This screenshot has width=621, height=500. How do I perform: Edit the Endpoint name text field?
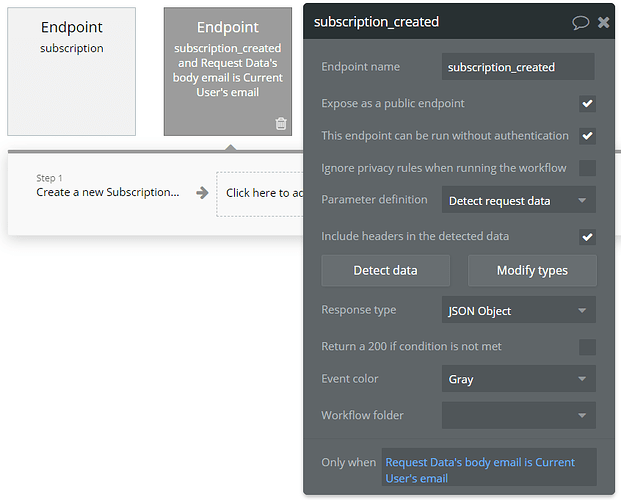click(x=518, y=67)
